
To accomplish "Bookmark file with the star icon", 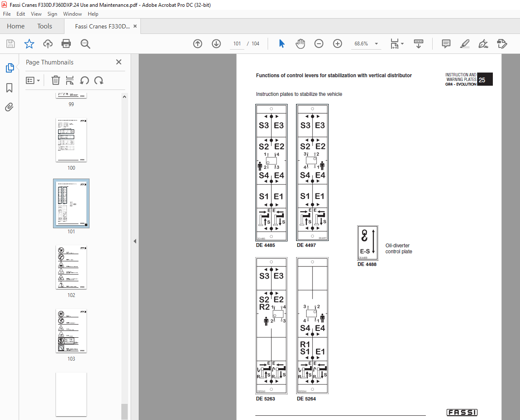I will (x=29, y=44).
